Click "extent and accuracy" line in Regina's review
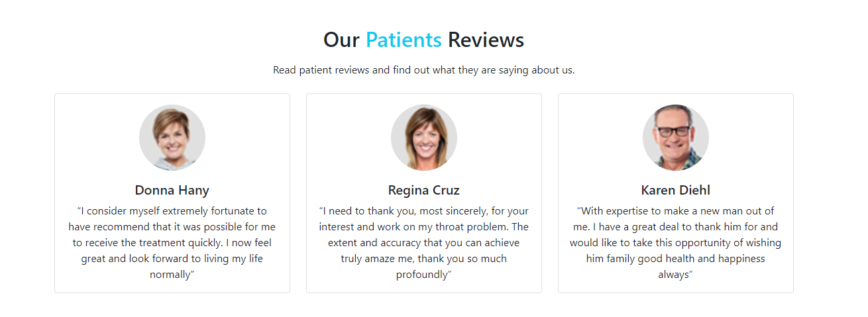Image resolution: width=868 pixels, height=317 pixels. (x=424, y=243)
